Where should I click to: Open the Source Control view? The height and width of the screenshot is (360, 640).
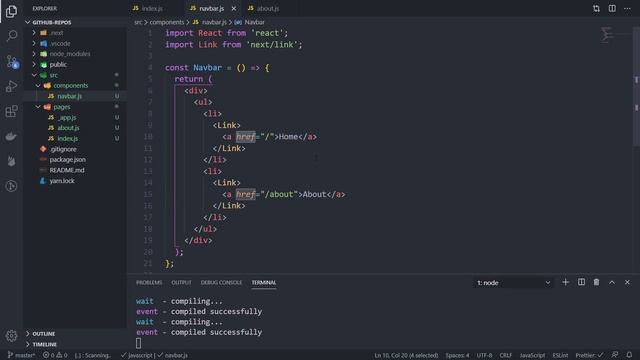point(12,62)
